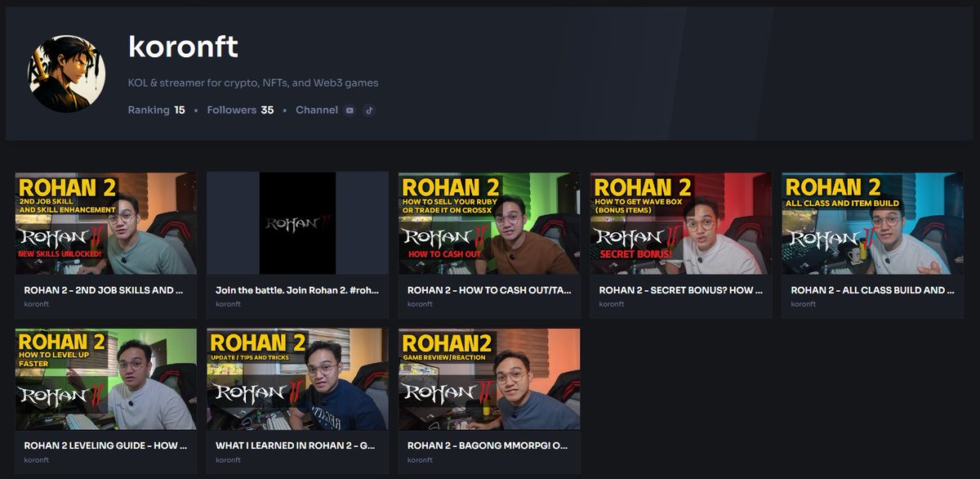Click the Ranking 15 stat
This screenshot has height=479, width=980.
pyautogui.click(x=157, y=110)
